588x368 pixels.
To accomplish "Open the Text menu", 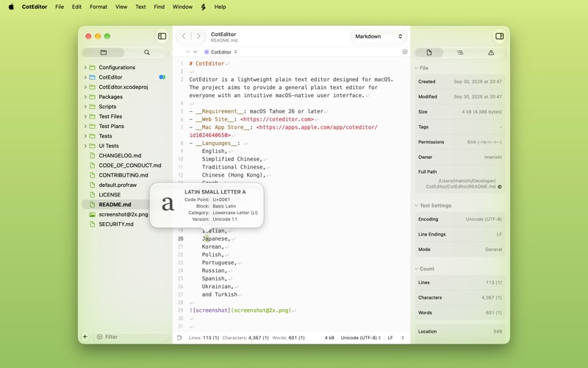I will point(140,7).
